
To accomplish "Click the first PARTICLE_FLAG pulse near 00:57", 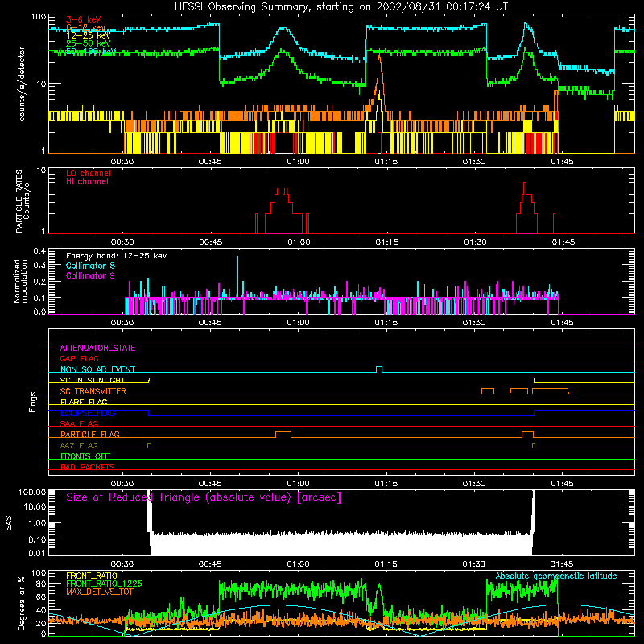I will click(283, 435).
